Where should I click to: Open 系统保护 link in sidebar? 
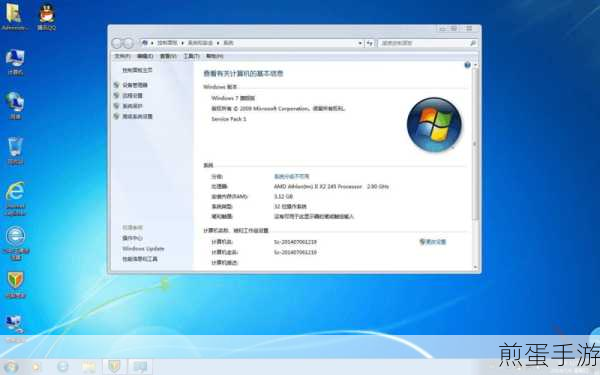(132, 106)
